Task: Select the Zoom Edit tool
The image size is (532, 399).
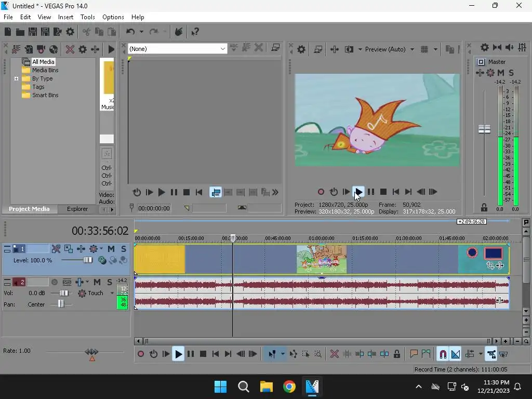Action: [318, 354]
